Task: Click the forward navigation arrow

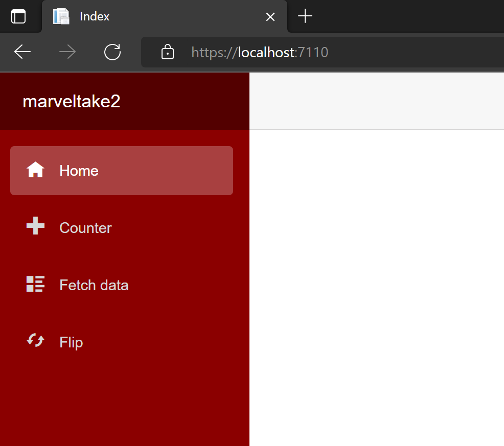Action: 67,52
